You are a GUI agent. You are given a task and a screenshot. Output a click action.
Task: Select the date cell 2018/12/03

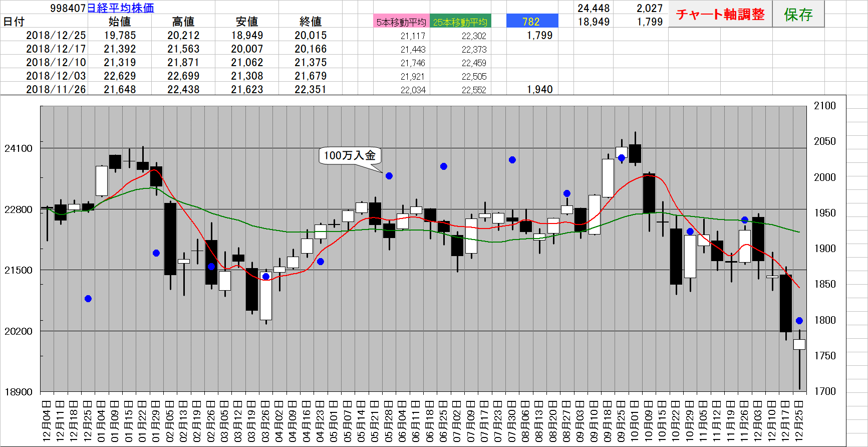[x=56, y=76]
